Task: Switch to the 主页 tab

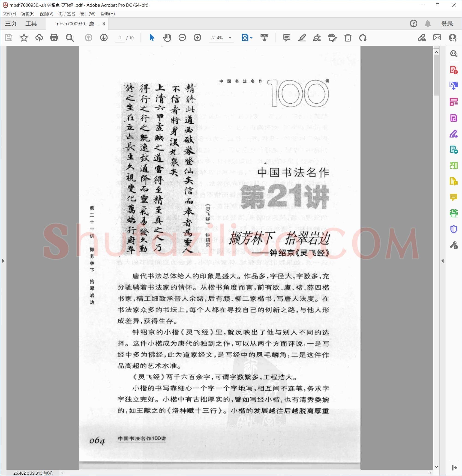Action: click(11, 24)
